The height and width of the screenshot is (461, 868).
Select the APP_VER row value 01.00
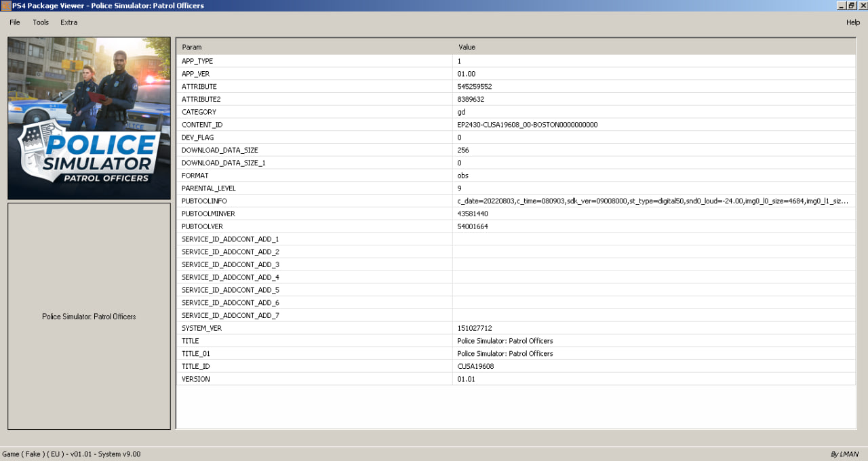pos(654,74)
